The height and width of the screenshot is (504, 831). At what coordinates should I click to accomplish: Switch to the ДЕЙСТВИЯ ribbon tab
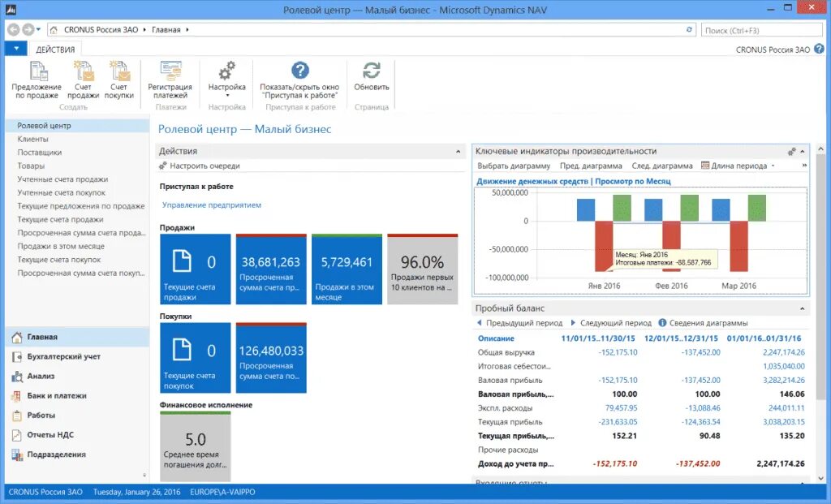coord(55,50)
